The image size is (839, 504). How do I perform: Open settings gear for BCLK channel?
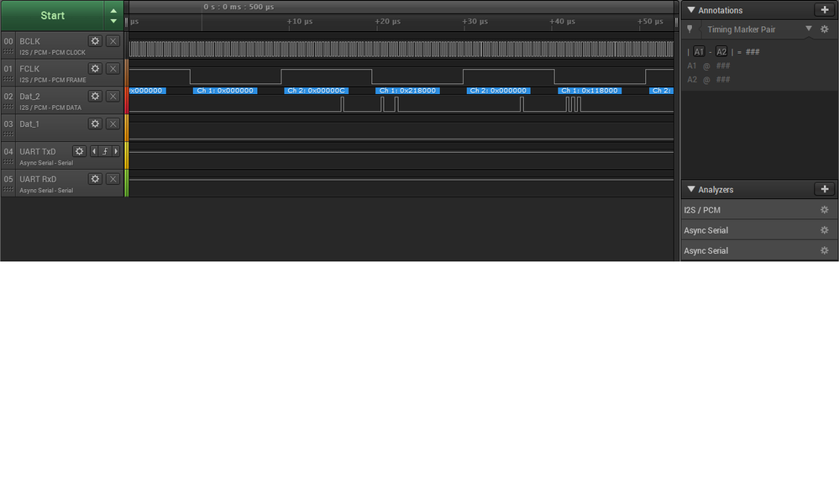[x=95, y=41]
